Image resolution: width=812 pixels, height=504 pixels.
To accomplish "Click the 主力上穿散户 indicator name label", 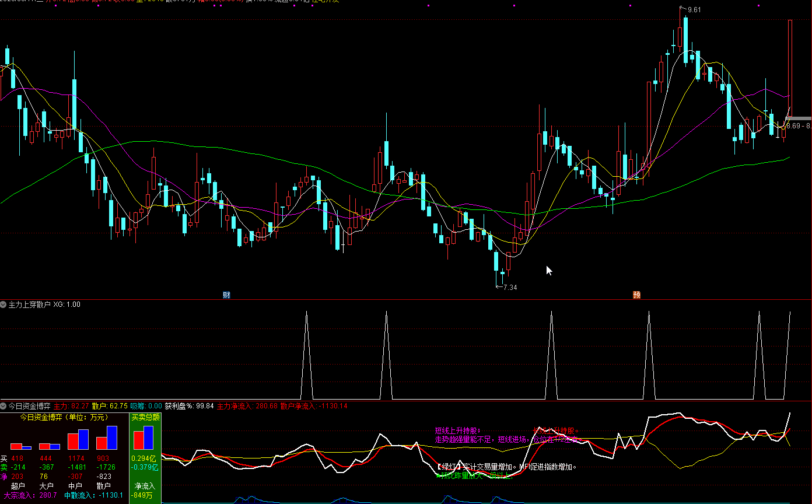I will point(29,304).
